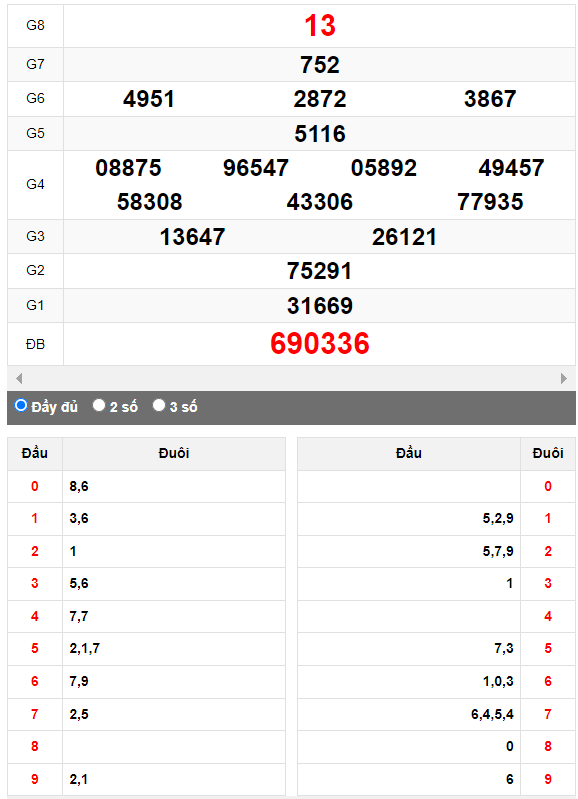Click the right scroll arrow under results
Viewport: 578px width, 799px height.
[564, 378]
